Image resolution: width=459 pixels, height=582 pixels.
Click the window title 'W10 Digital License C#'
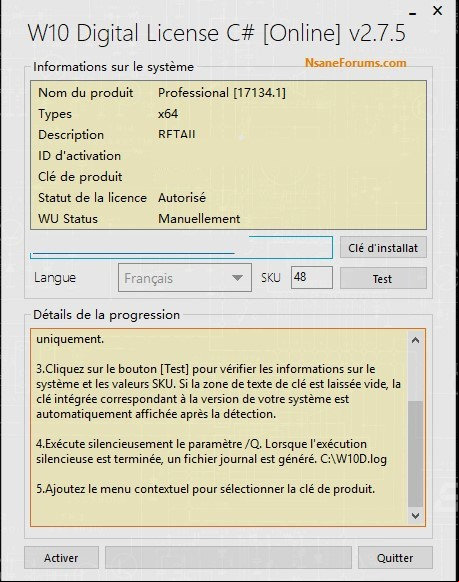pos(142,33)
